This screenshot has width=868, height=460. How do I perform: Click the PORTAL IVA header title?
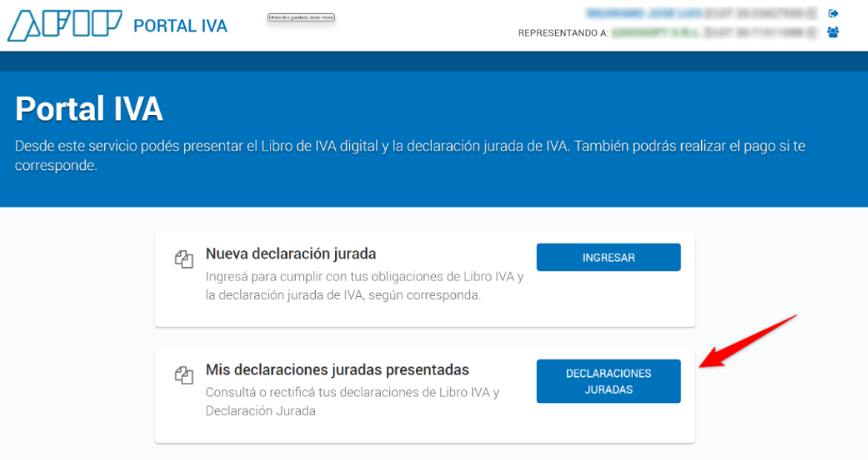coord(180,26)
